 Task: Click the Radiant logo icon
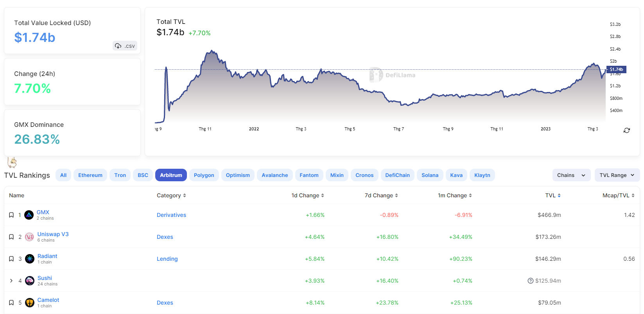[x=30, y=259]
